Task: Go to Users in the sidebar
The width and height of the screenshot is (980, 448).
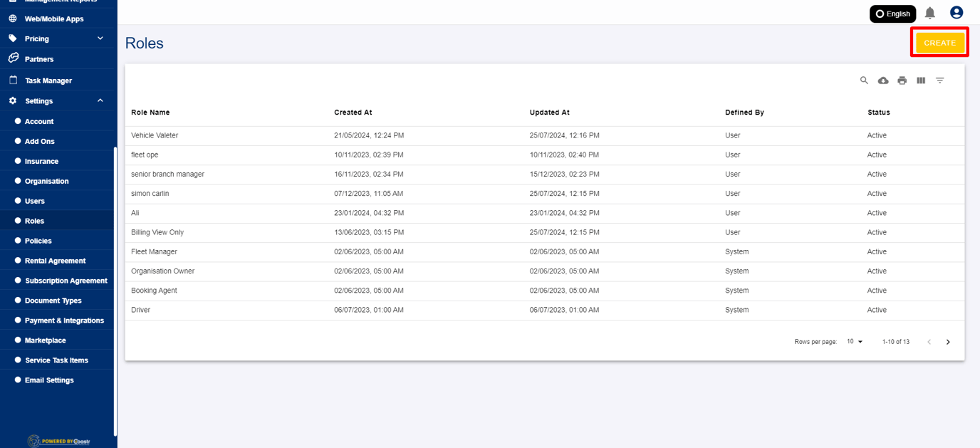Action: [x=35, y=201]
